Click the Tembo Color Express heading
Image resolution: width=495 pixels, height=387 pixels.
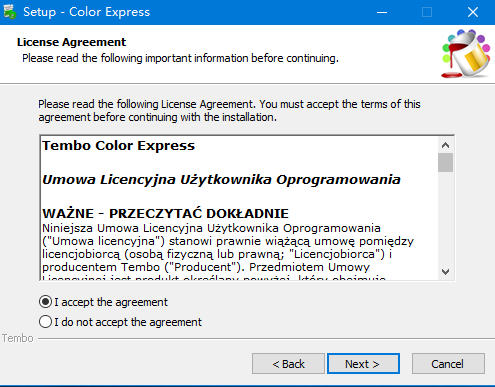pyautogui.click(x=118, y=146)
